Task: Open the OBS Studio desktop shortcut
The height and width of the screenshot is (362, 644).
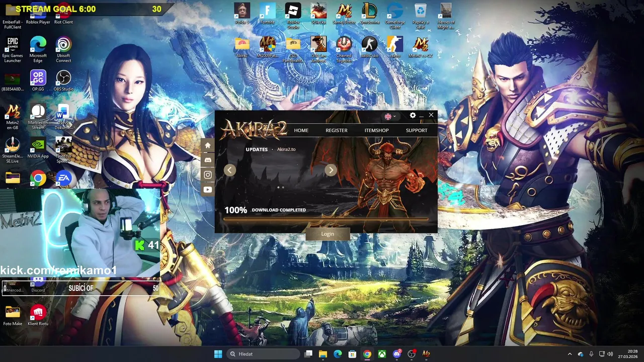Action: (x=63, y=81)
